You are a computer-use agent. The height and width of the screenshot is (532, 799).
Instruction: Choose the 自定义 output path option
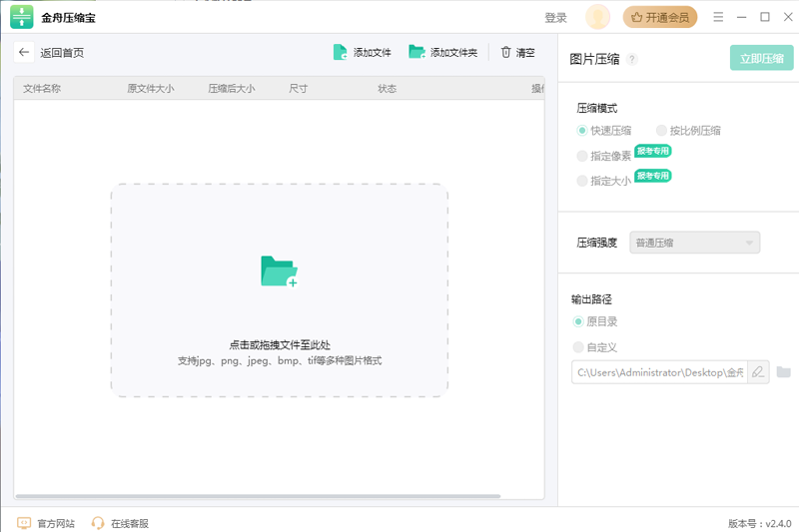[x=579, y=347]
